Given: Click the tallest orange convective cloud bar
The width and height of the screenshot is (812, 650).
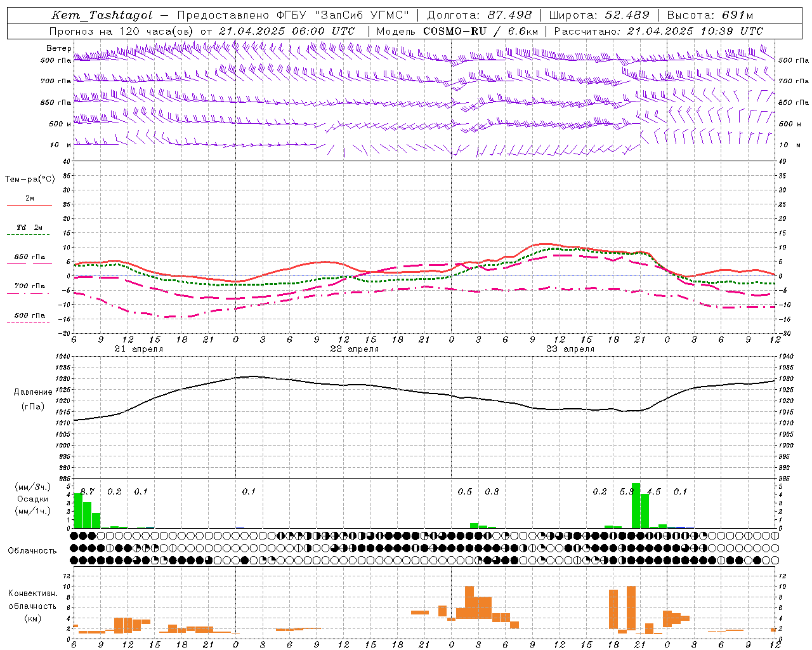Looking at the screenshot, I should pyautogui.click(x=631, y=607).
